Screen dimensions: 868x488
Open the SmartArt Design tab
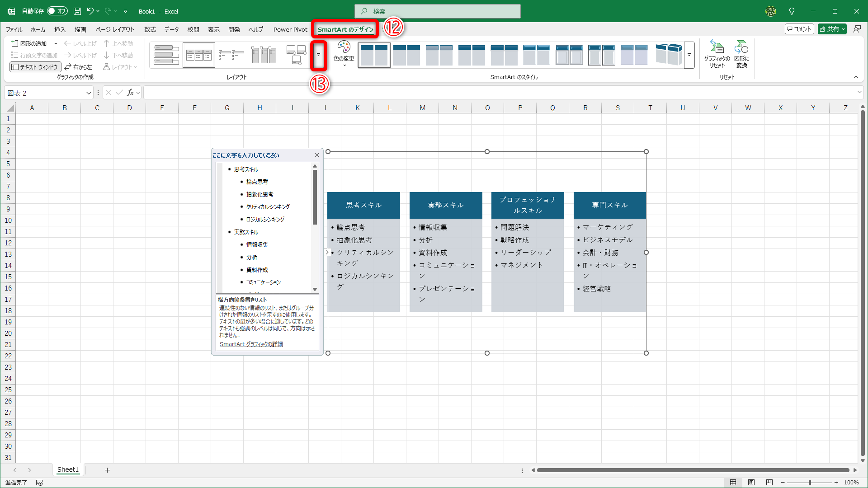(x=345, y=29)
